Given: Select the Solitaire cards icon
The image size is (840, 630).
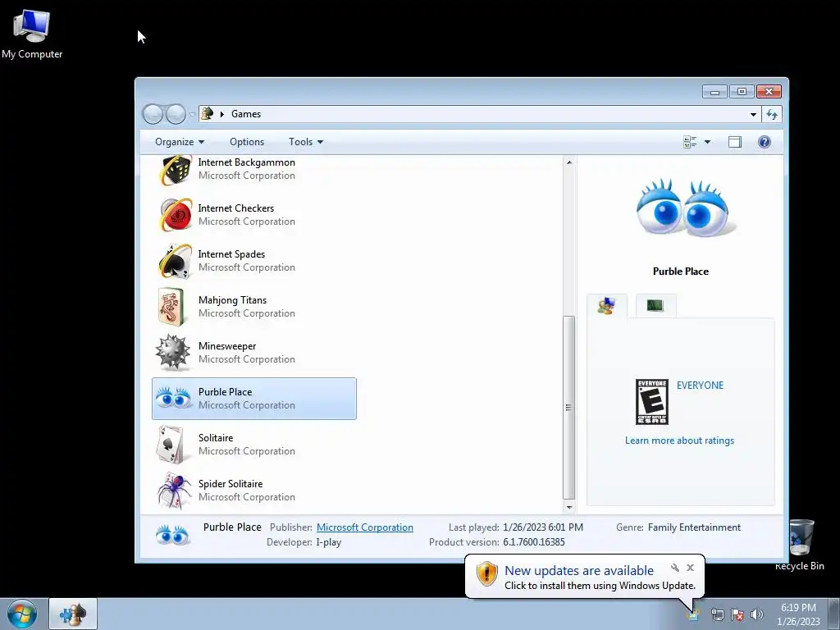Looking at the screenshot, I should tap(171, 445).
